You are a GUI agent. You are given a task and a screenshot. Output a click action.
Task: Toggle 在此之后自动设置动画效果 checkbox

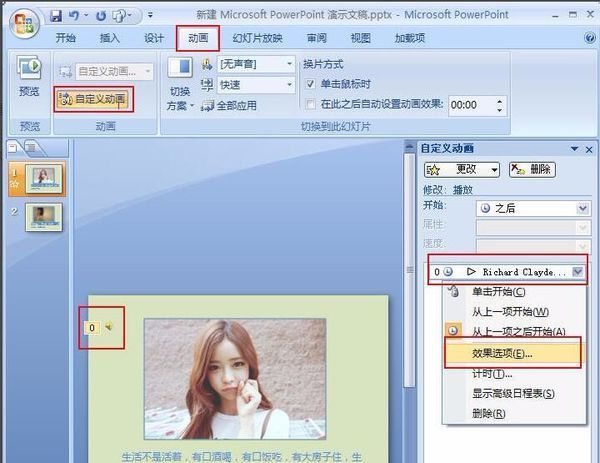(310, 104)
